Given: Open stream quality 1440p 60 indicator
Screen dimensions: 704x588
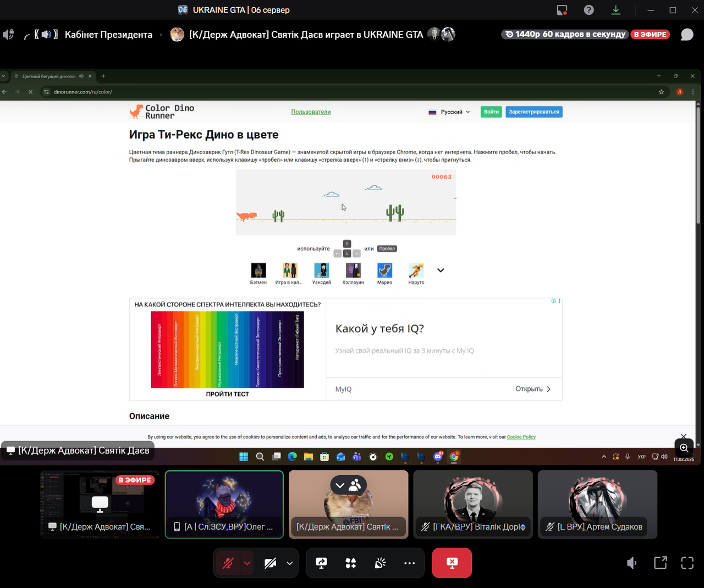Looking at the screenshot, I should [x=565, y=34].
